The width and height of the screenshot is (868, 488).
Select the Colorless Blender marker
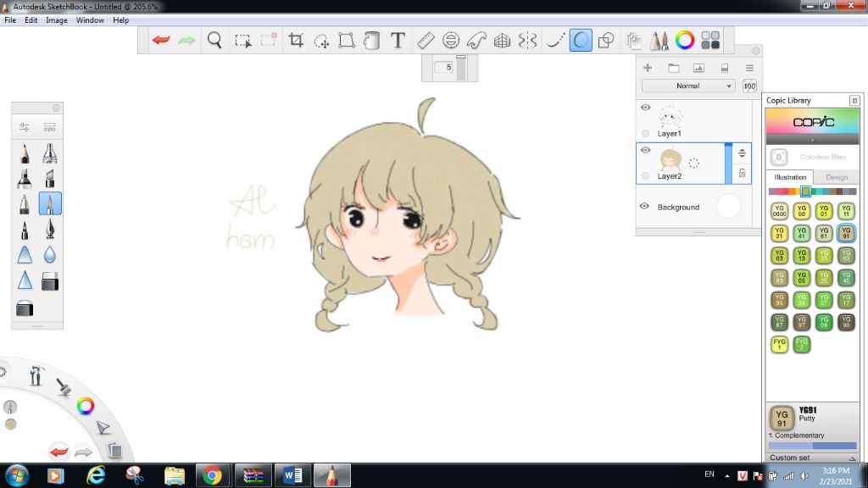click(779, 157)
